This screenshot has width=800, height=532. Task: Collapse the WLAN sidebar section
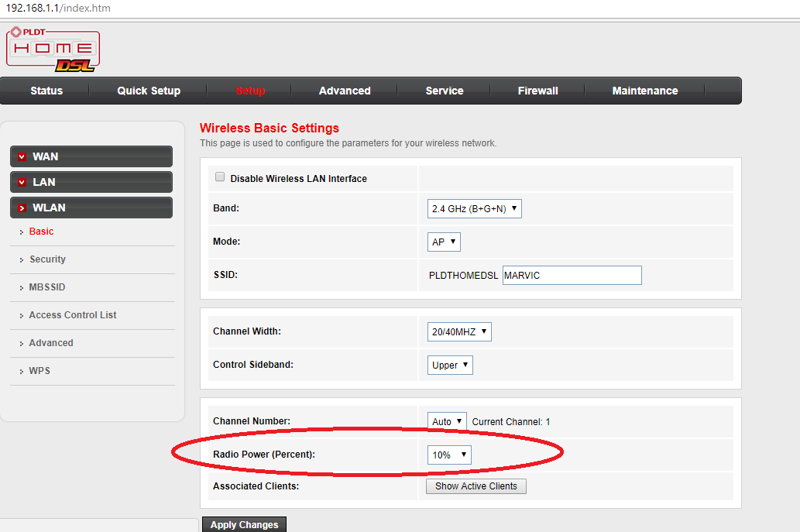coord(91,208)
